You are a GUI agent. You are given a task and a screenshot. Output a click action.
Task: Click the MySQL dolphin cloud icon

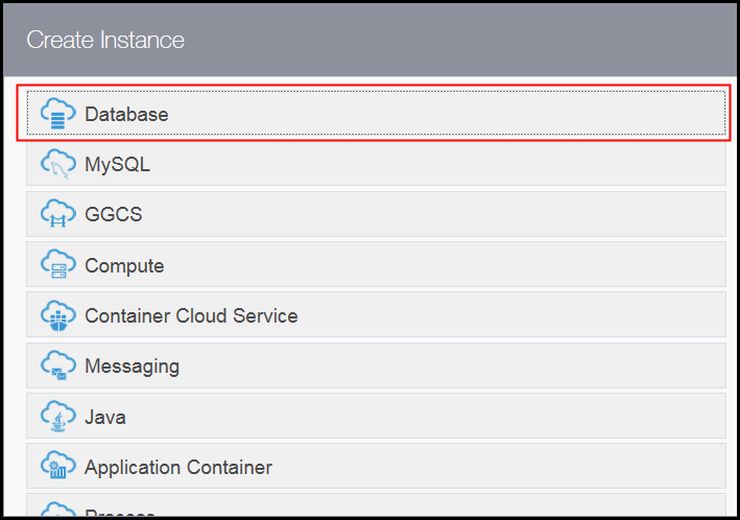tap(58, 164)
